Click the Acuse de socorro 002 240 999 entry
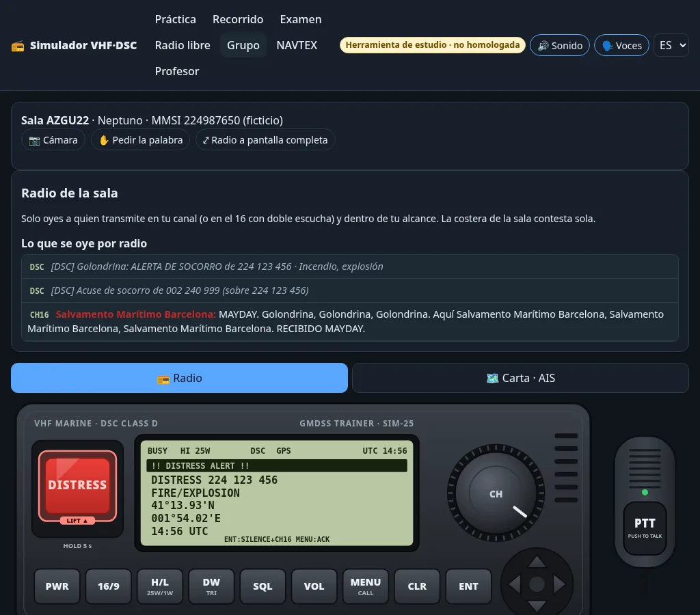Viewport: 700px width, 615px height. point(350,290)
